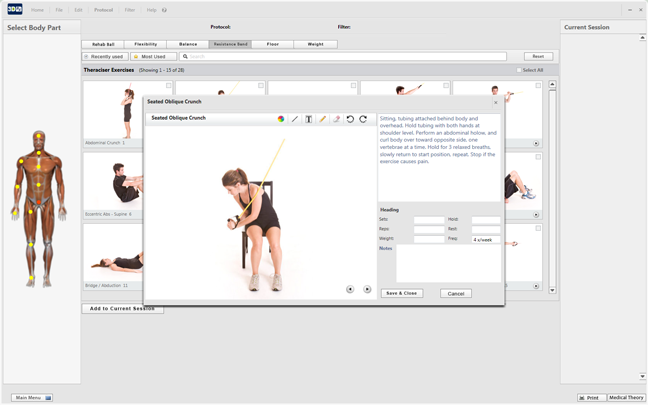Toggle the Most Used filter

(153, 57)
